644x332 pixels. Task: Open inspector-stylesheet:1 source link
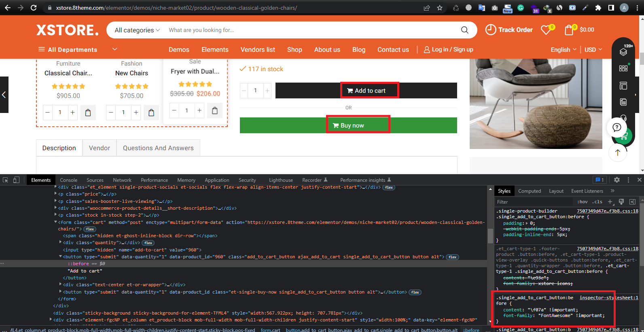point(609,298)
